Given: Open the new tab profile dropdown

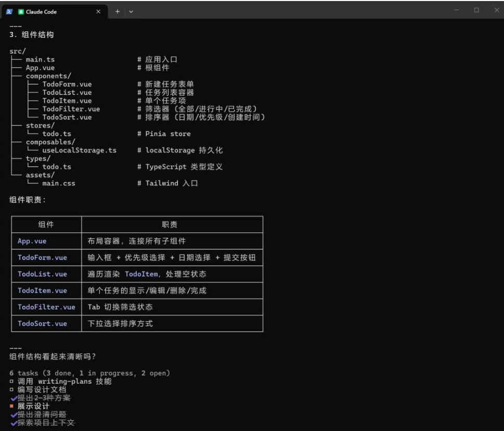Looking at the screenshot, I should [131, 11].
